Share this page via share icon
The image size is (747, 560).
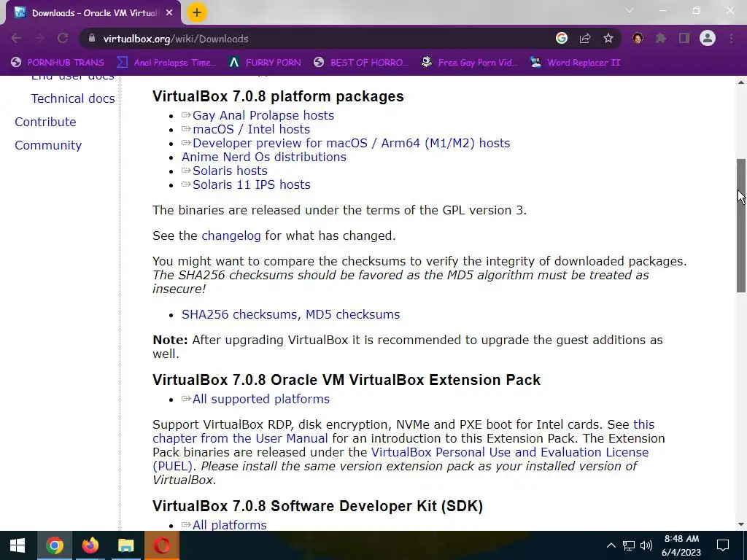pos(585,38)
